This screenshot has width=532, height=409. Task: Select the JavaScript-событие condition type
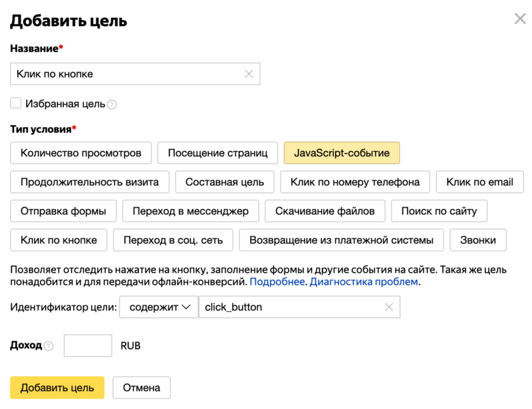click(x=341, y=153)
